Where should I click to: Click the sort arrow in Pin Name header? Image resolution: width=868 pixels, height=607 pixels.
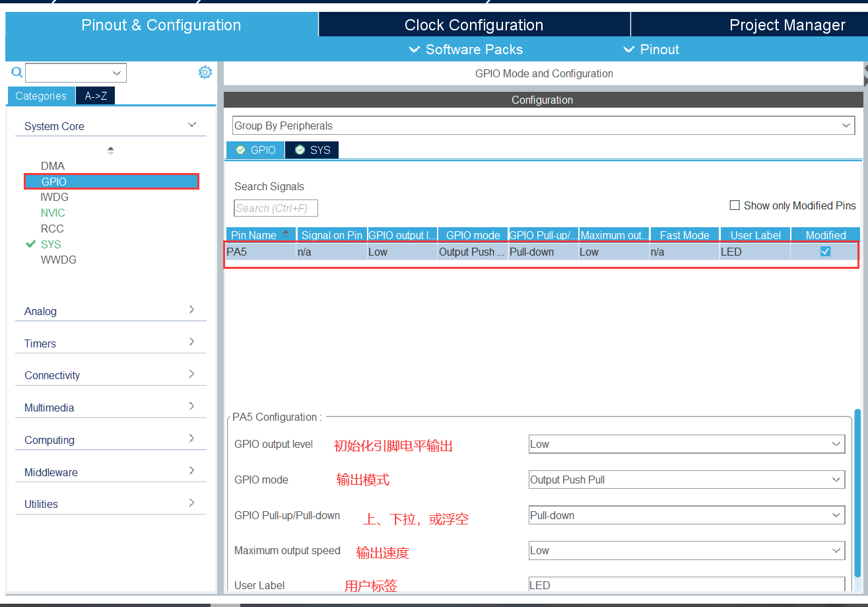(x=285, y=234)
